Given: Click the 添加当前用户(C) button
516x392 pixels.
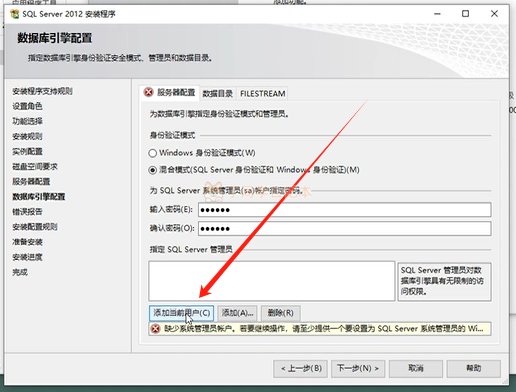Looking at the screenshot, I should pos(181,313).
